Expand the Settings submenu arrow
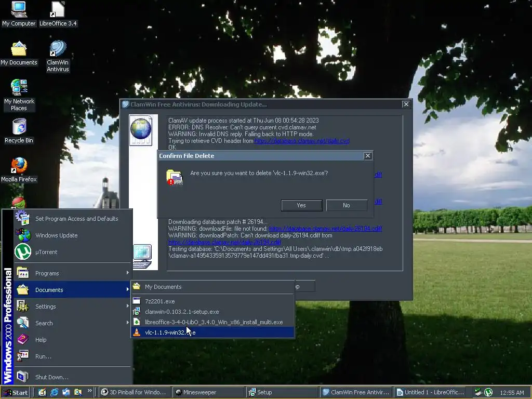532x399 pixels. coord(128,306)
